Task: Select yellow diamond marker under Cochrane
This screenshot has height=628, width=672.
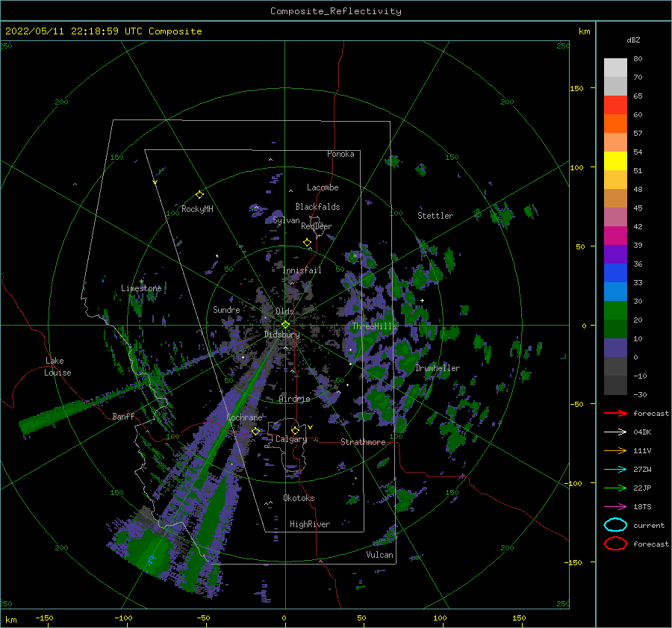Action: tap(255, 431)
